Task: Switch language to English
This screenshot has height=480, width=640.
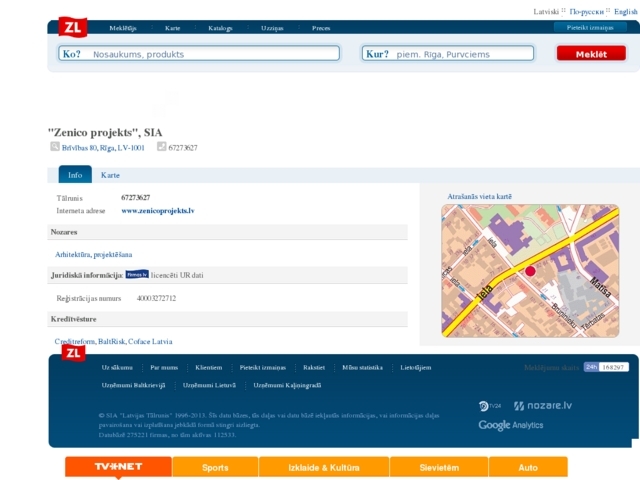Action: [x=626, y=11]
